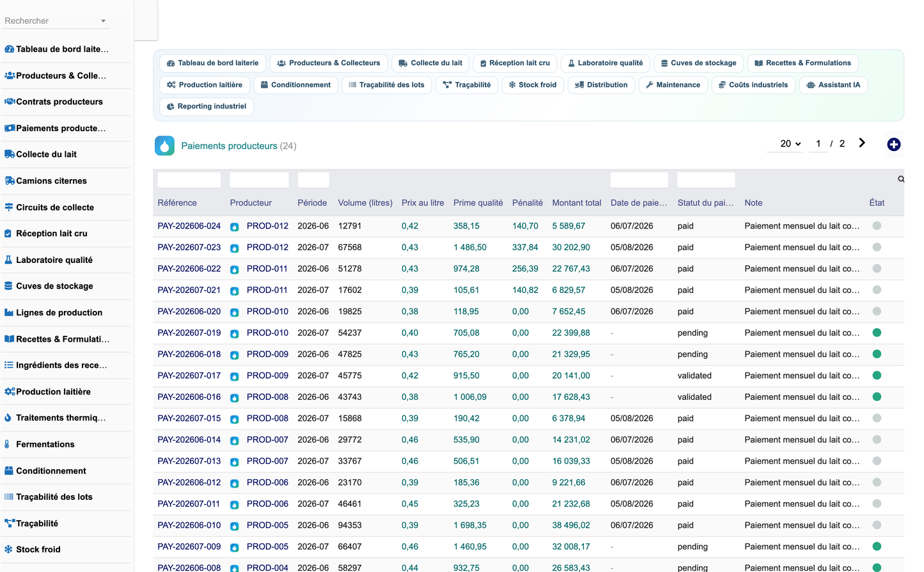924x572 pixels.
Task: Click the Ingrédients des recettes list icon
Action: click(9, 365)
